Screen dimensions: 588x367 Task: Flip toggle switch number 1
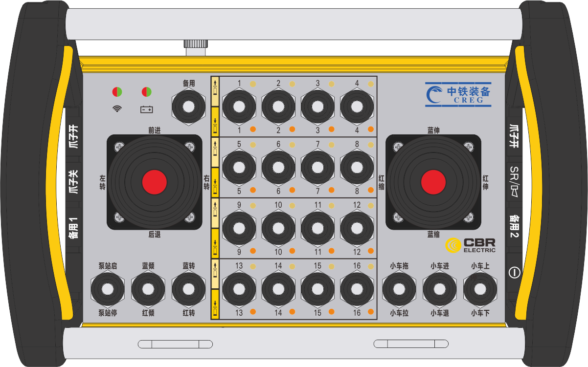[239, 107]
